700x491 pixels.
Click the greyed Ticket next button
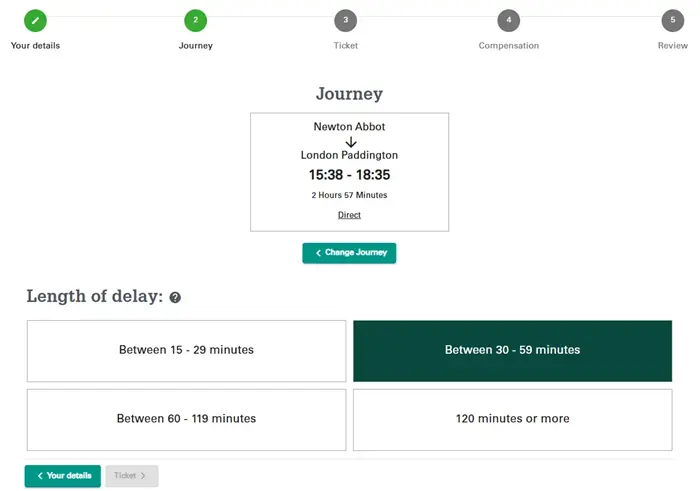[x=132, y=476]
